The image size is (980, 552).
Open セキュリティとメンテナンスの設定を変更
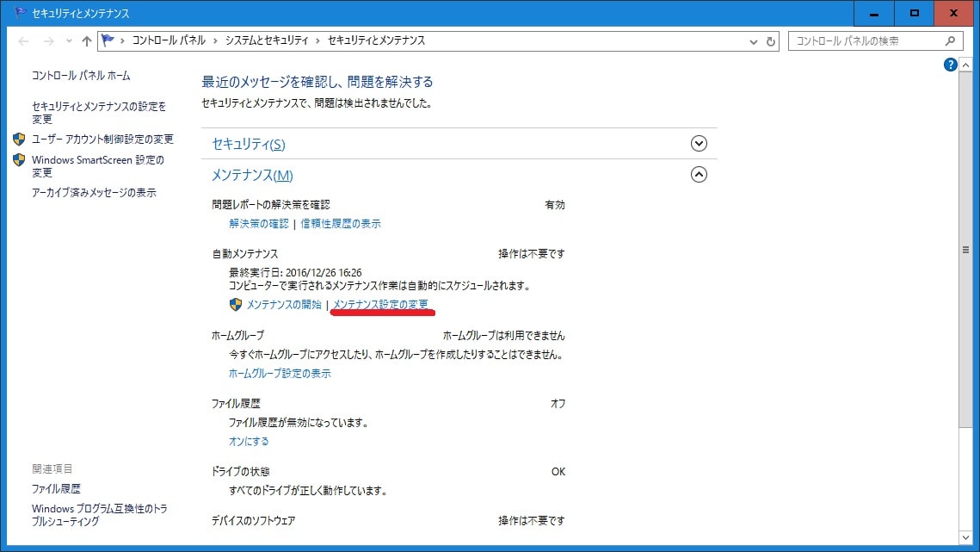pyautogui.click(x=99, y=113)
